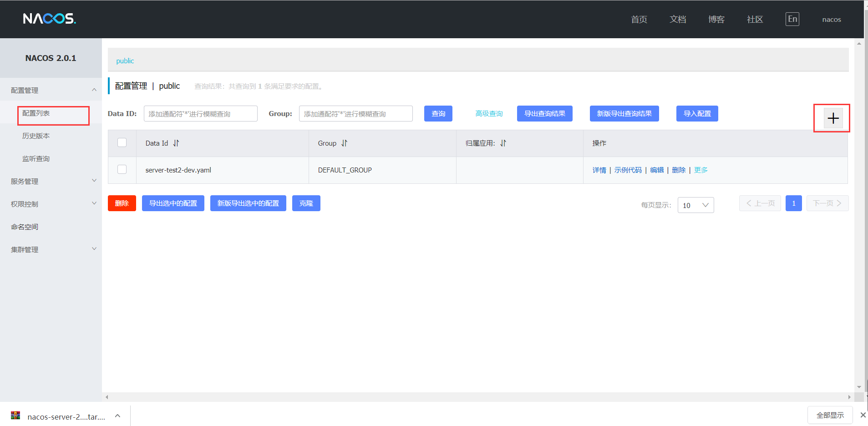
Task: Click 导出查询结果 button
Action: 545,114
